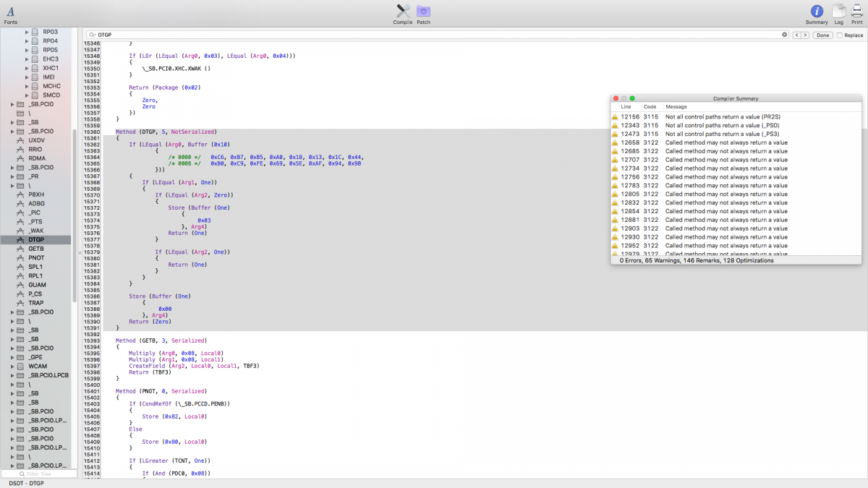Select warning text for line 12756
This screenshot has height=488, width=868.
coord(726,177)
